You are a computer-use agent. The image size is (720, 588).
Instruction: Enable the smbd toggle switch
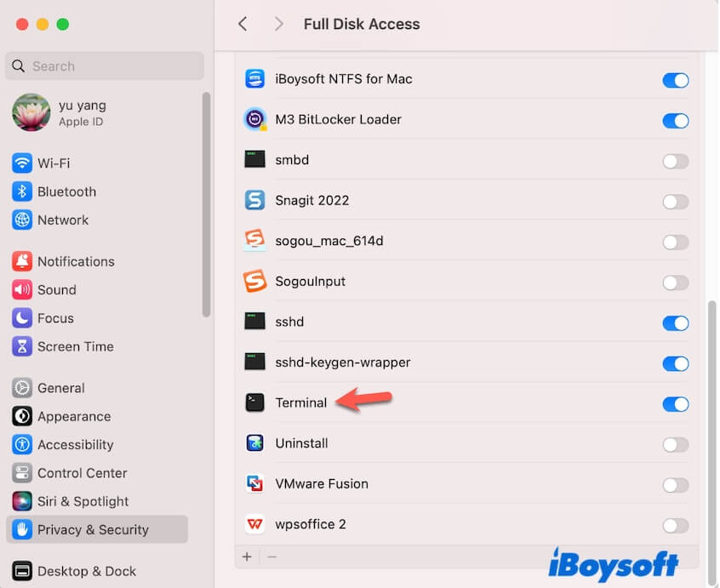point(675,161)
